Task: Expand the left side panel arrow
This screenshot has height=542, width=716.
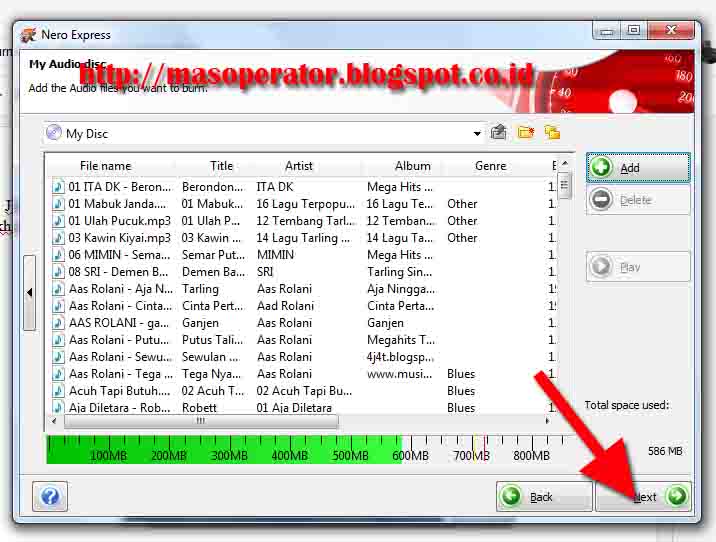Action: point(30,292)
